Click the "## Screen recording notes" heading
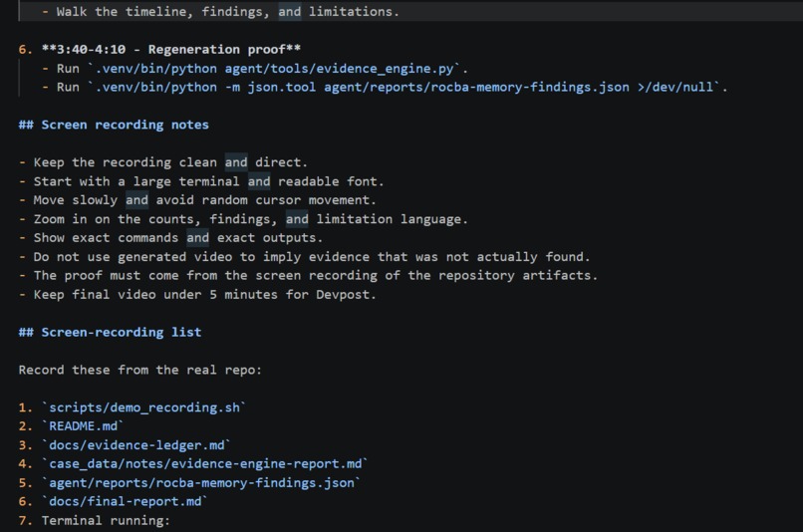The height and width of the screenshot is (532, 803). 114,125
